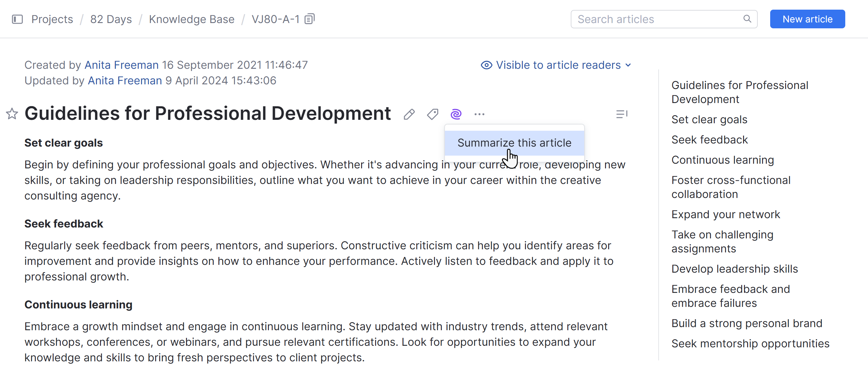Copy article ID VJ80-A-1 icon
Viewport: 868px width, 366px height.
point(309,19)
